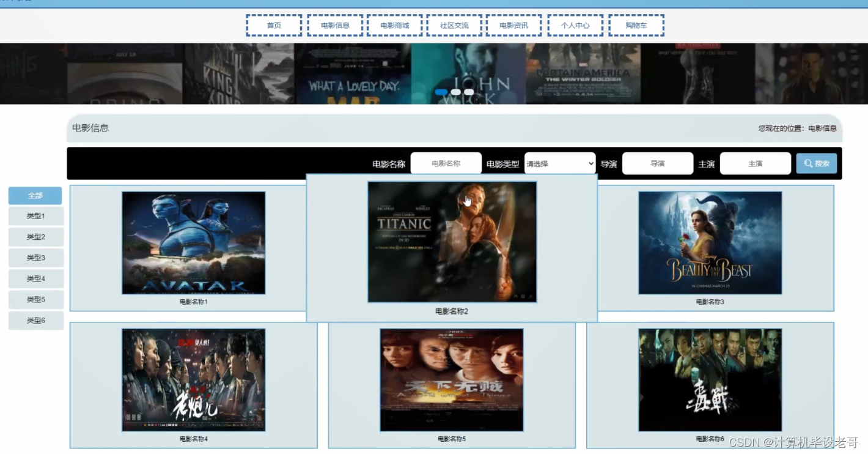
Task: Focus the 电影名称 search input field
Action: point(446,163)
